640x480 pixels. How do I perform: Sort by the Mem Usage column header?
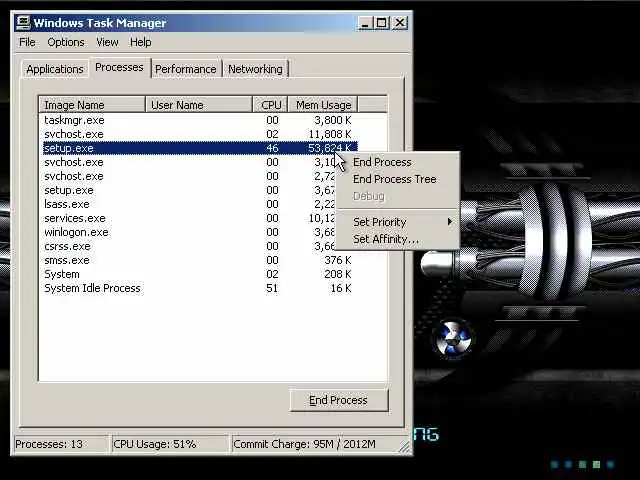[x=323, y=104]
